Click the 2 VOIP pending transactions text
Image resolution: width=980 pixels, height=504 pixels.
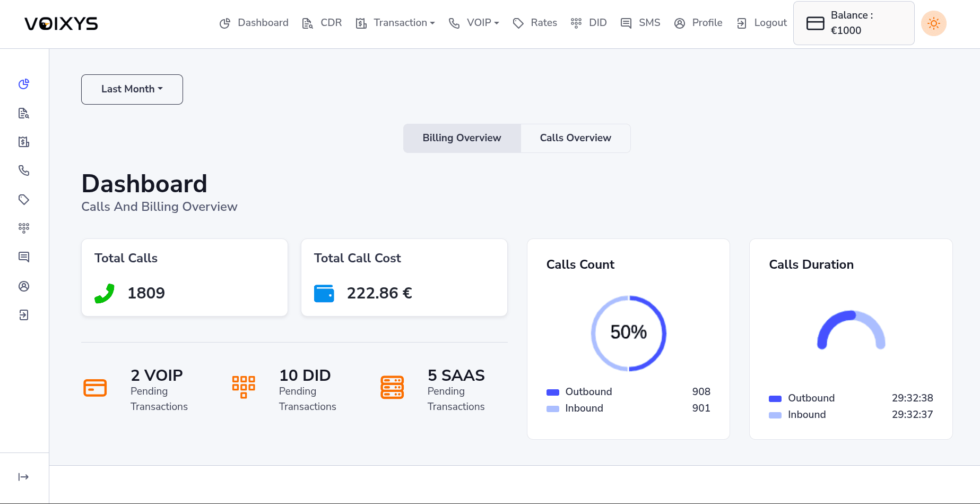point(159,390)
